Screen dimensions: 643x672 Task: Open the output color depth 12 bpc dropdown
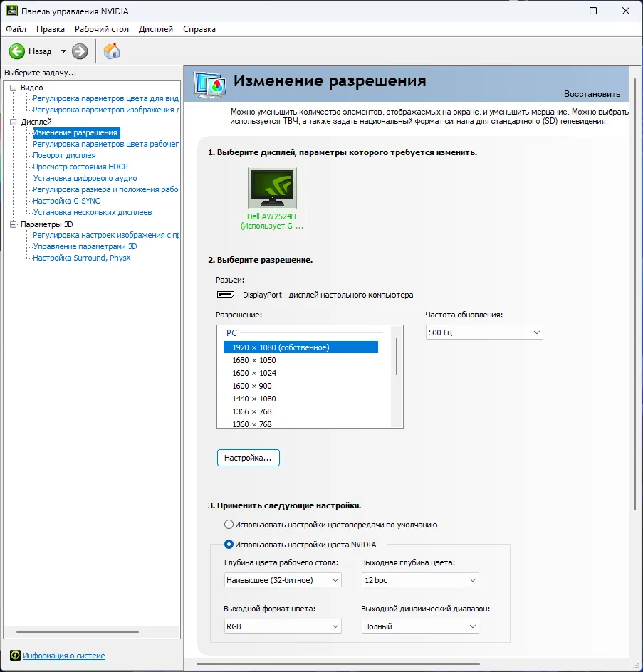pyautogui.click(x=419, y=580)
